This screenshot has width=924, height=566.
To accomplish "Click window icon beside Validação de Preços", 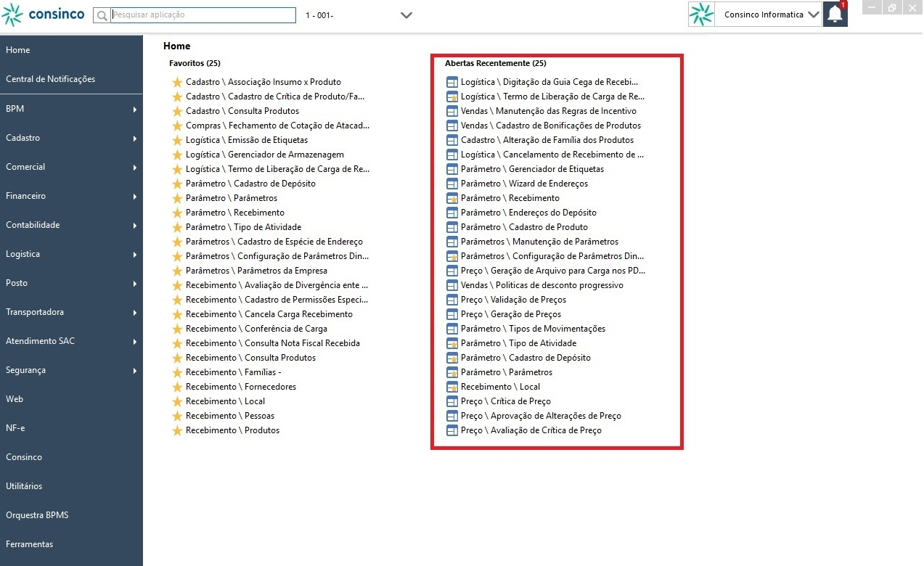I will click(452, 300).
